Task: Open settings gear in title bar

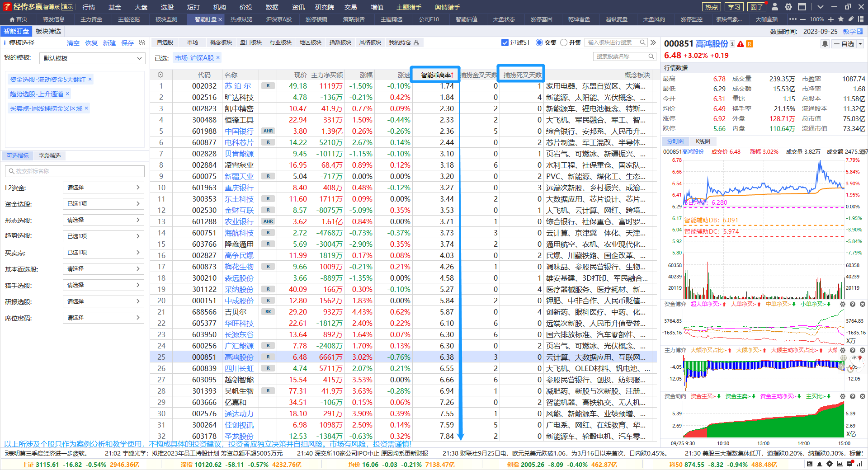Action: [x=788, y=7]
